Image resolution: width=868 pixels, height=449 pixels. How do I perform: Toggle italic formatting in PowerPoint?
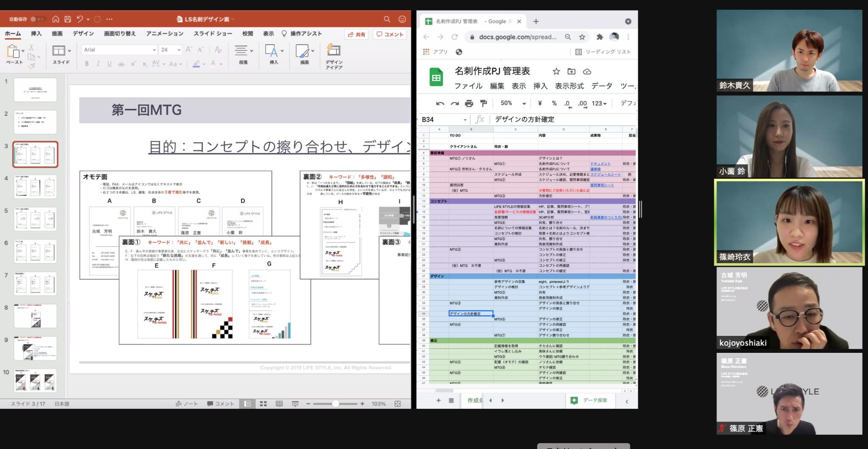coord(98,64)
